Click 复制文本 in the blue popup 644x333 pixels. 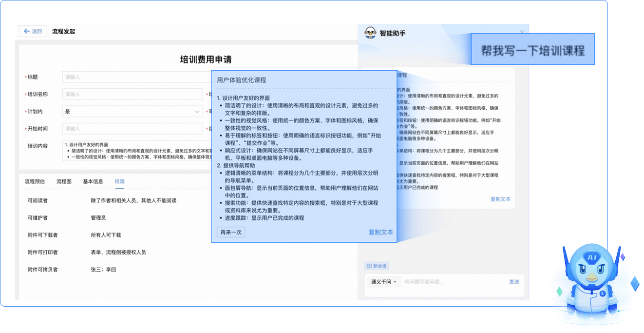(x=380, y=233)
